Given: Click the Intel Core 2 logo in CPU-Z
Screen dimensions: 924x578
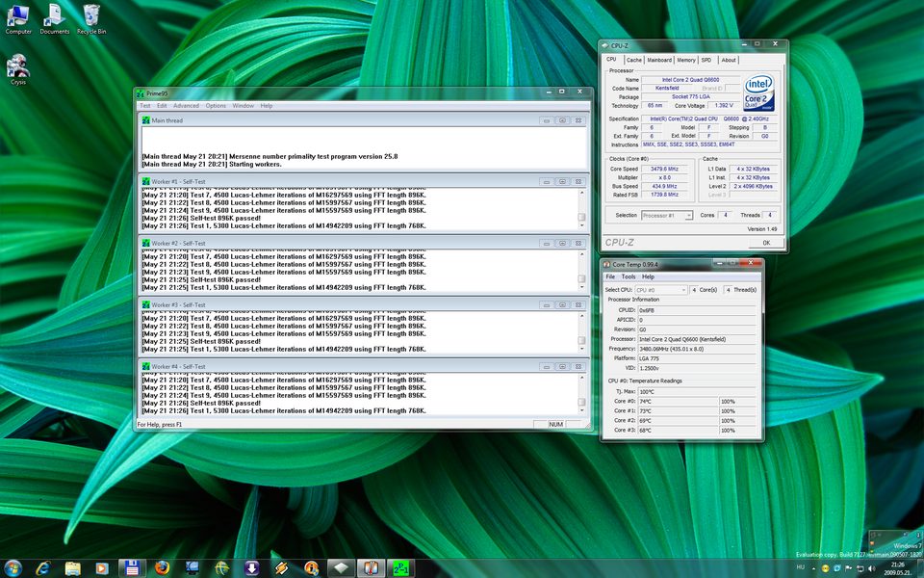Looking at the screenshot, I should [x=758, y=92].
